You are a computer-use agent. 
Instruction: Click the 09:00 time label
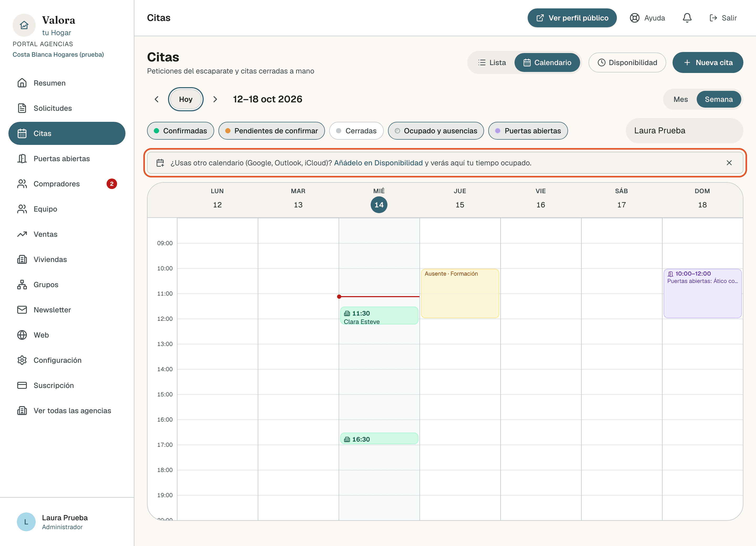click(165, 243)
